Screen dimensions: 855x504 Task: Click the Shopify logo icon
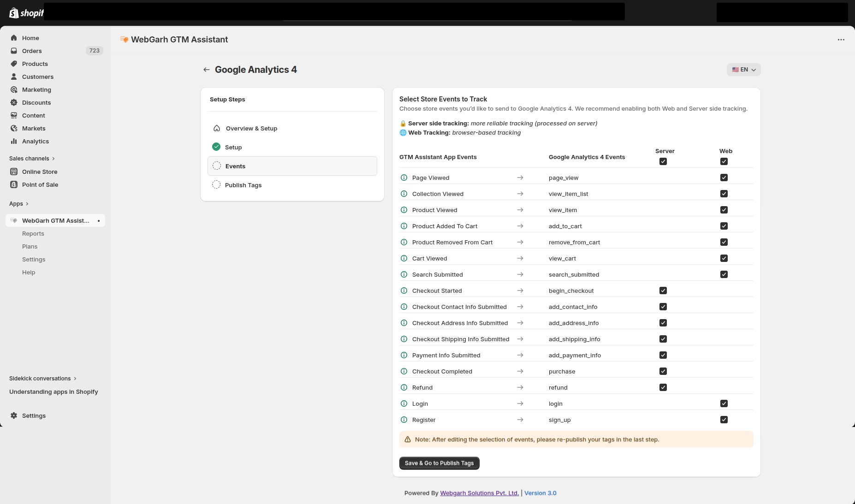pos(14,13)
